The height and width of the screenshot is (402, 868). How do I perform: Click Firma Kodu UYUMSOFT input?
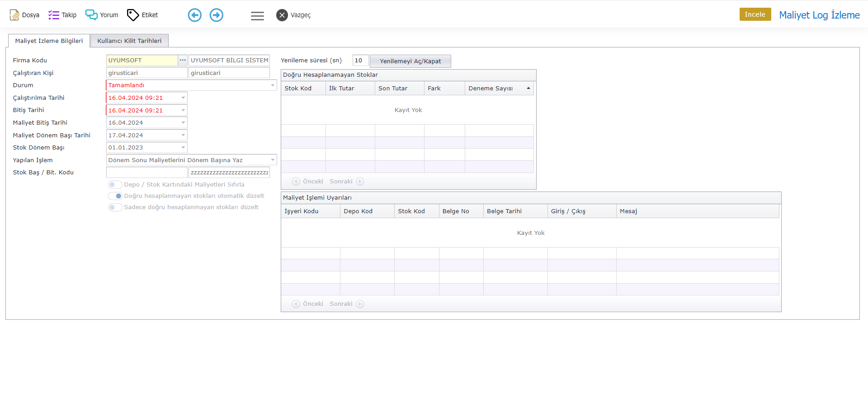[142, 60]
